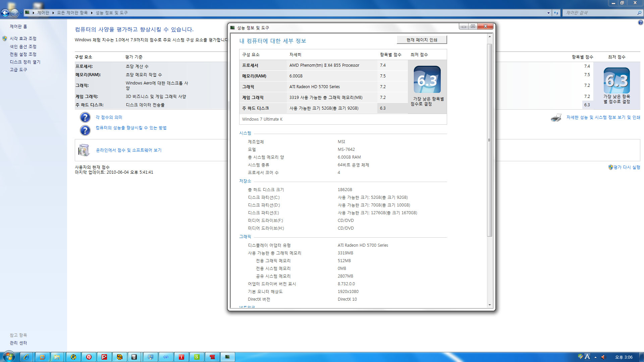The width and height of the screenshot is (644, 362).
Task: Open the monitor settings taskbar icon
Action: click(x=150, y=357)
